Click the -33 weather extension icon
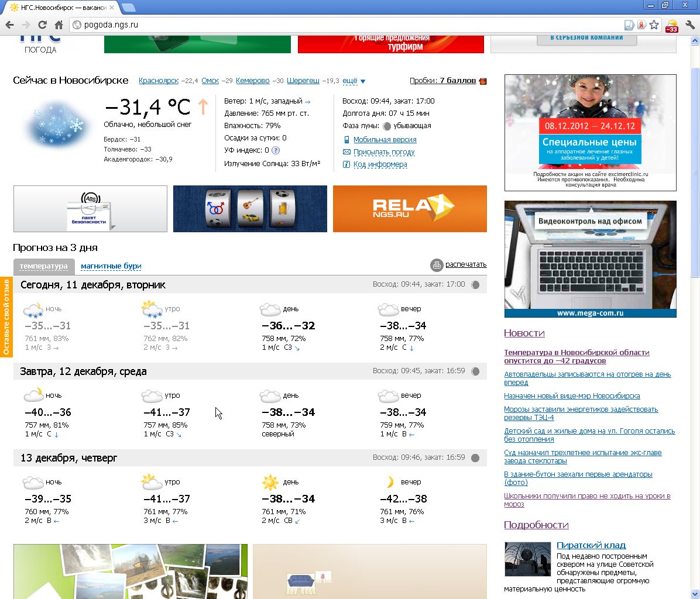This screenshot has height=599, width=700. coord(671,25)
